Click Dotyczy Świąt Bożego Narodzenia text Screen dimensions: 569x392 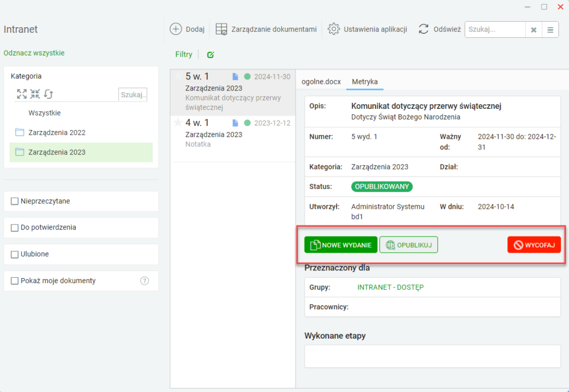point(406,117)
